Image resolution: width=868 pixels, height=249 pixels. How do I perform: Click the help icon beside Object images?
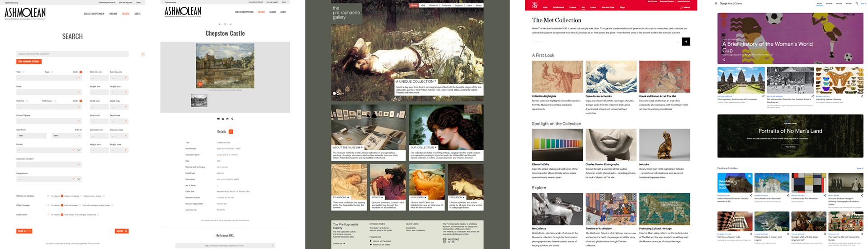[x=48, y=205]
